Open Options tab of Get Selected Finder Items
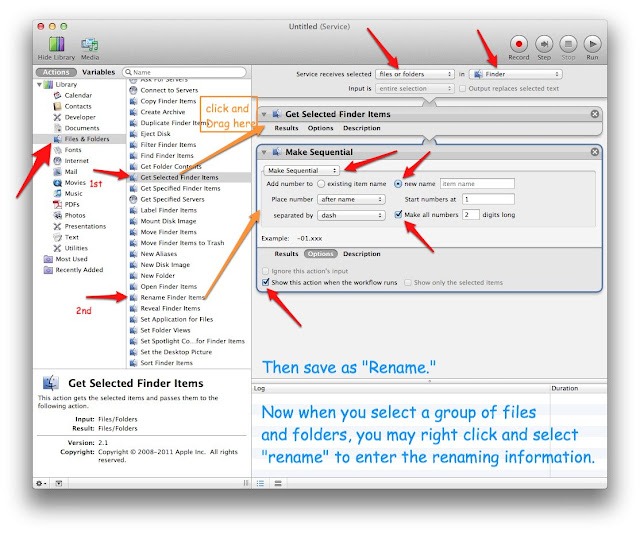The height and width of the screenshot is (534, 640). point(320,128)
